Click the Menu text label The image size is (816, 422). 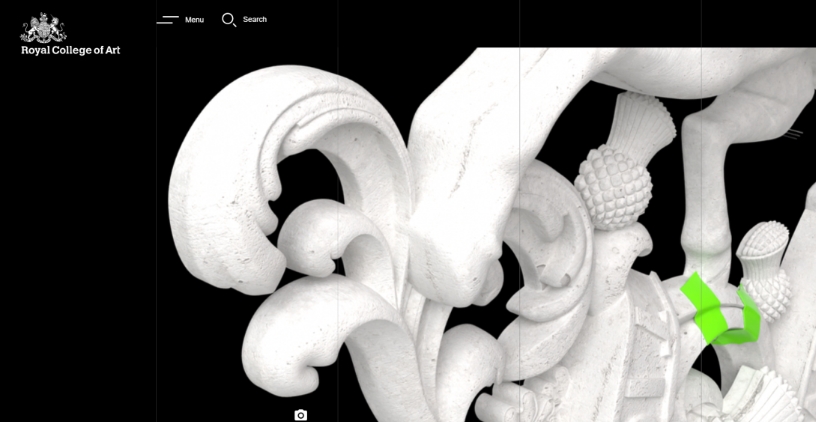click(x=195, y=20)
